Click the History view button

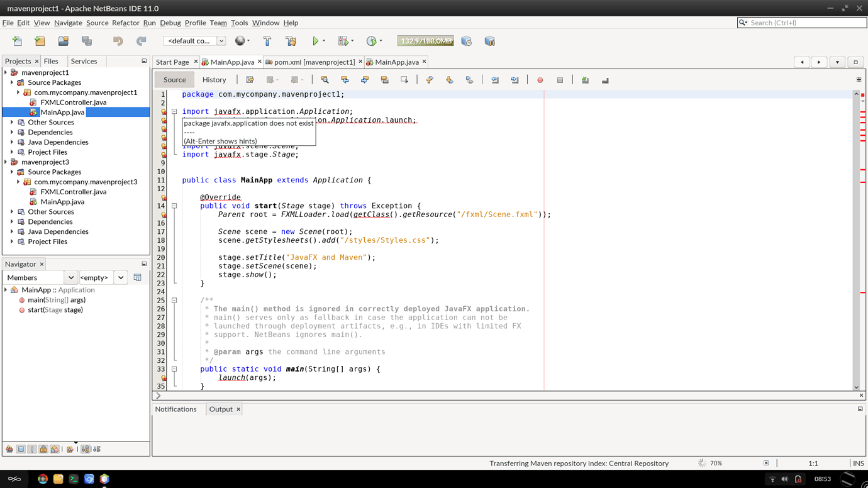(214, 80)
